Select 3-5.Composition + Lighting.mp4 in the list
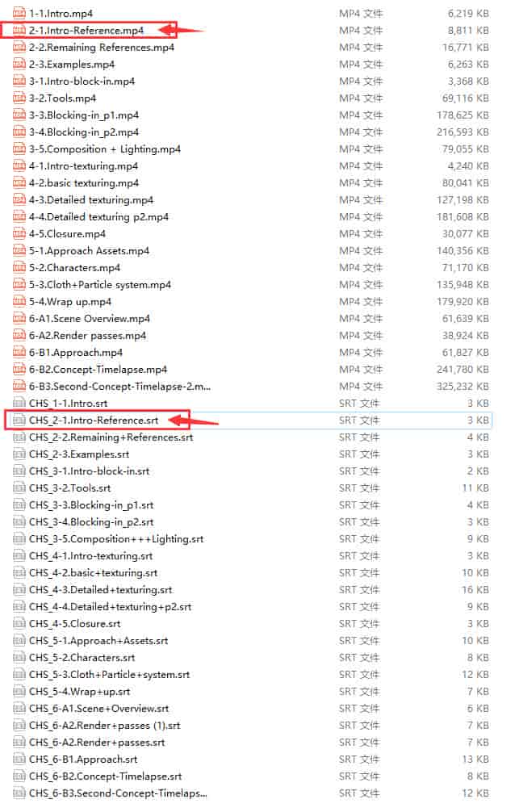Screen dimensions: 515x812 [x=104, y=149]
